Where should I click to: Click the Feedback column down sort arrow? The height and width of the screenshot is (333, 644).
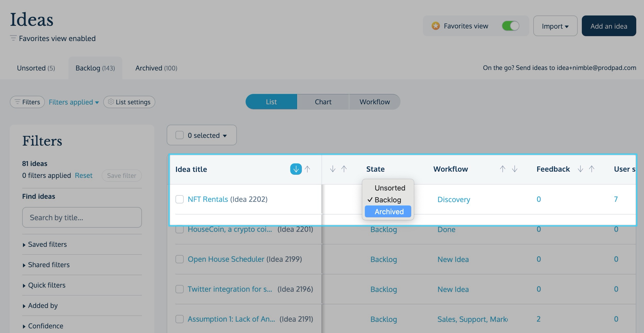[580, 169]
